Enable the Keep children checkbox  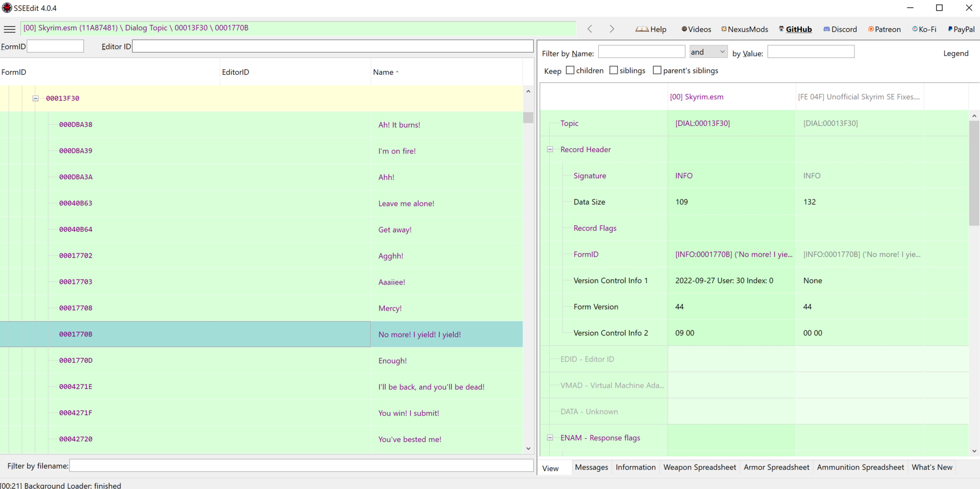571,70
